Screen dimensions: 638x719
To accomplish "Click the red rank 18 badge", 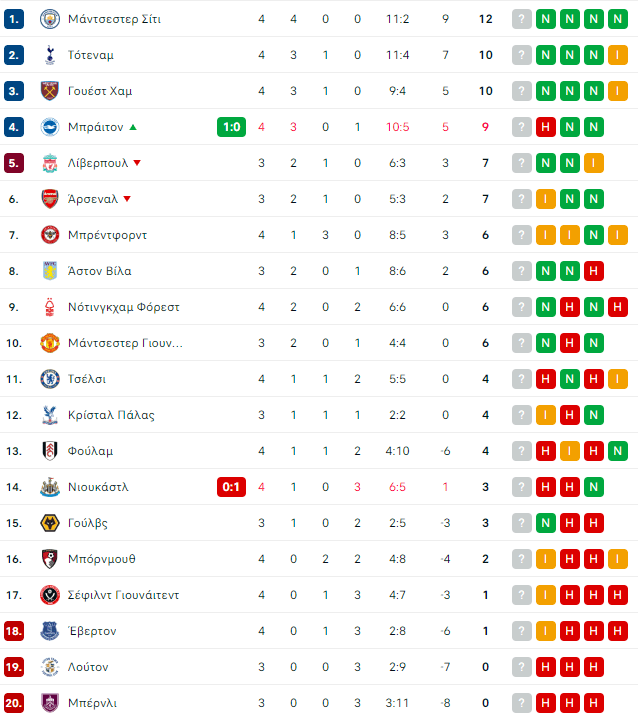I will (x=14, y=631).
